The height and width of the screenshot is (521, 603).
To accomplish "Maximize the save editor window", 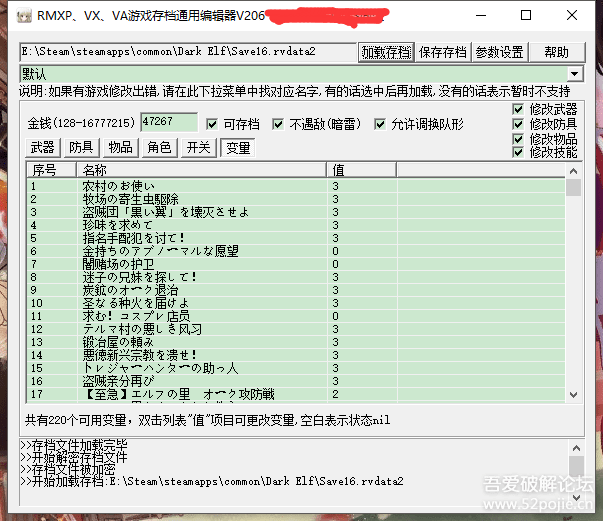I will pos(526,15).
